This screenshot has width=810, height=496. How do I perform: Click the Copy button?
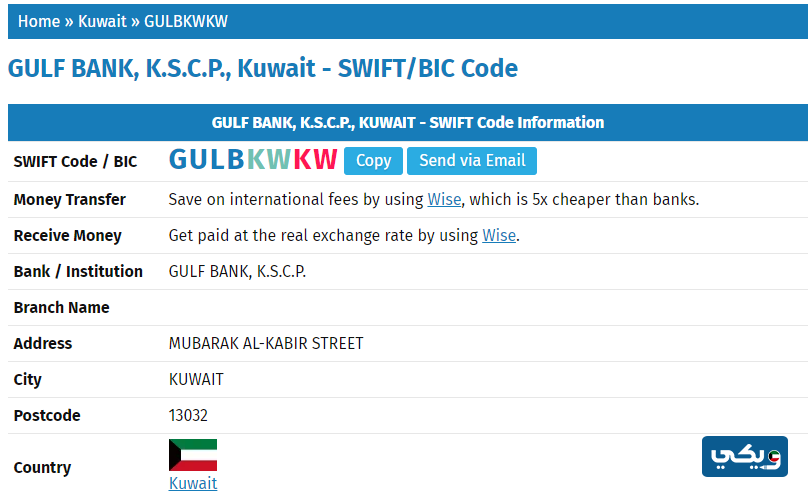point(373,161)
